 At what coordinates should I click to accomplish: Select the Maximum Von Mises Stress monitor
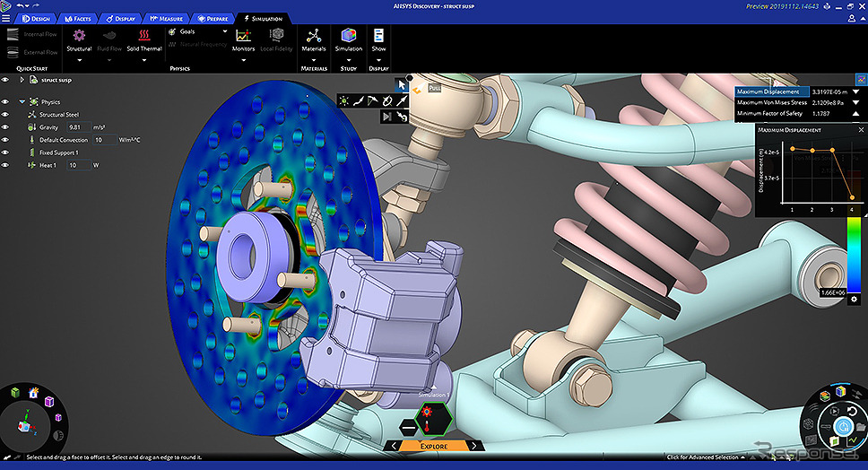coord(771,102)
